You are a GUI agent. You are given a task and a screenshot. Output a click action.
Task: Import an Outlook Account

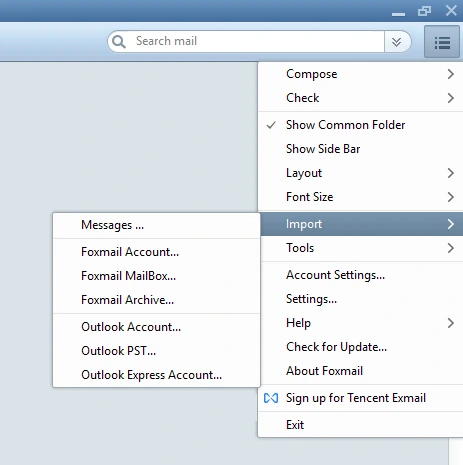click(x=156, y=327)
